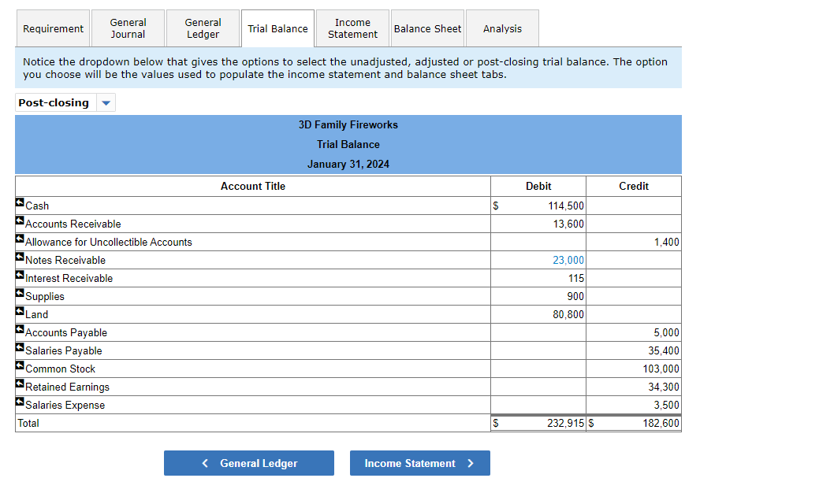Open the icon next to Interest Receivable
Image resolution: width=834 pixels, height=504 pixels.
[18, 276]
